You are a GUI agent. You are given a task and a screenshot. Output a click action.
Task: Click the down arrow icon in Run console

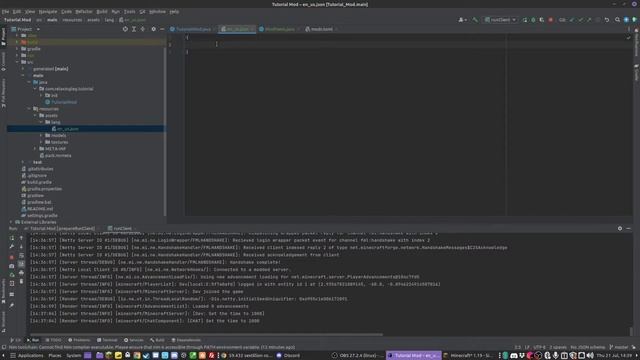tap(22, 247)
